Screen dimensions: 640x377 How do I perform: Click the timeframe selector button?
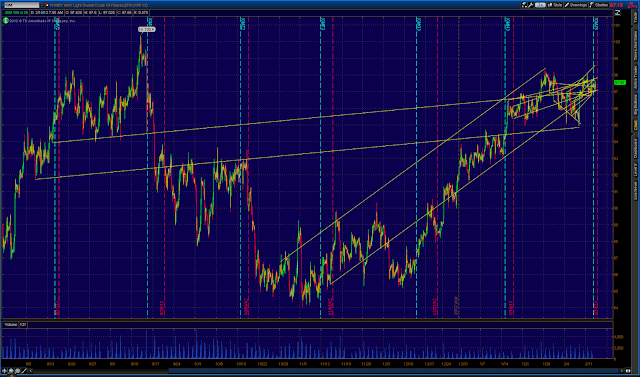click(x=540, y=5)
